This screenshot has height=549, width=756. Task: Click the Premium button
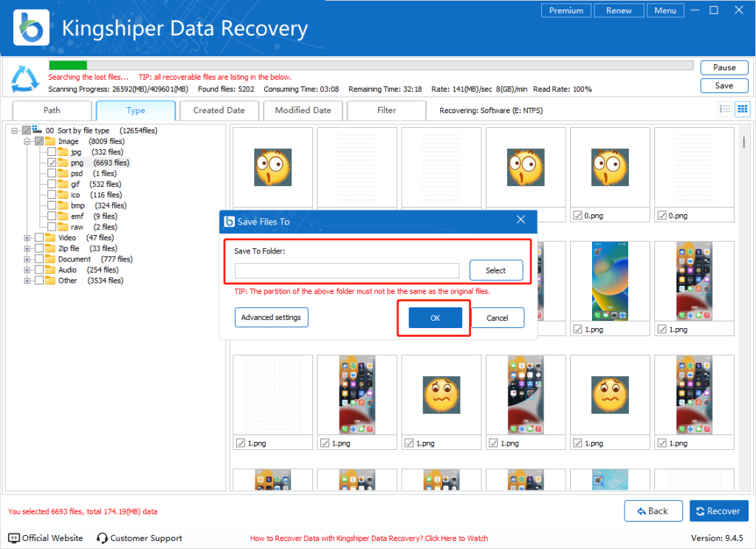566,10
